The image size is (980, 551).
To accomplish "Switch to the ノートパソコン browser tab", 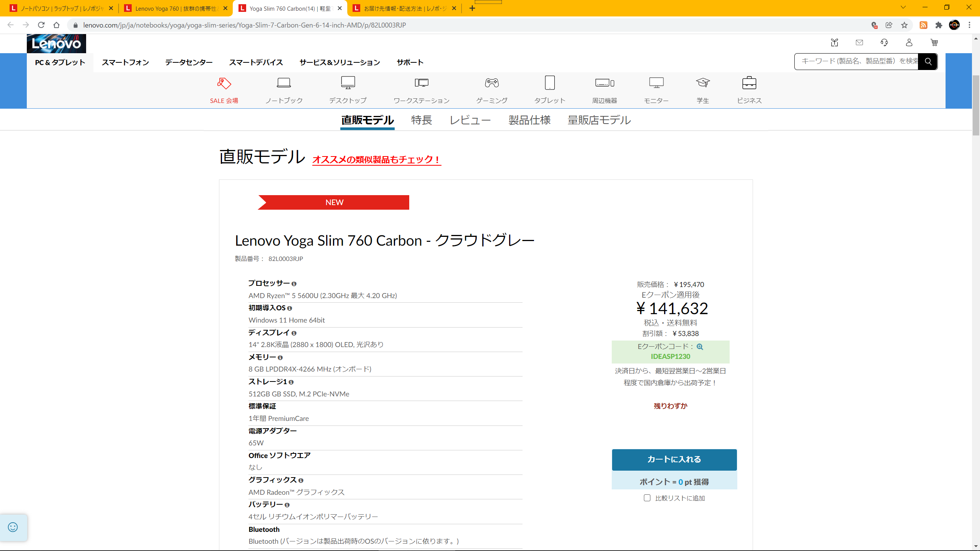I will coord(61,8).
